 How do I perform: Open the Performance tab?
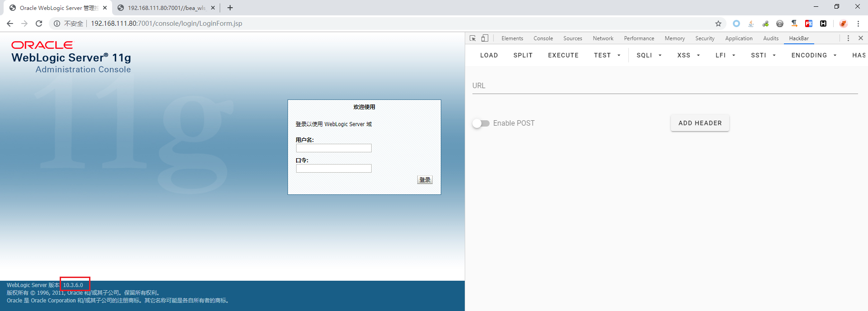pos(639,38)
